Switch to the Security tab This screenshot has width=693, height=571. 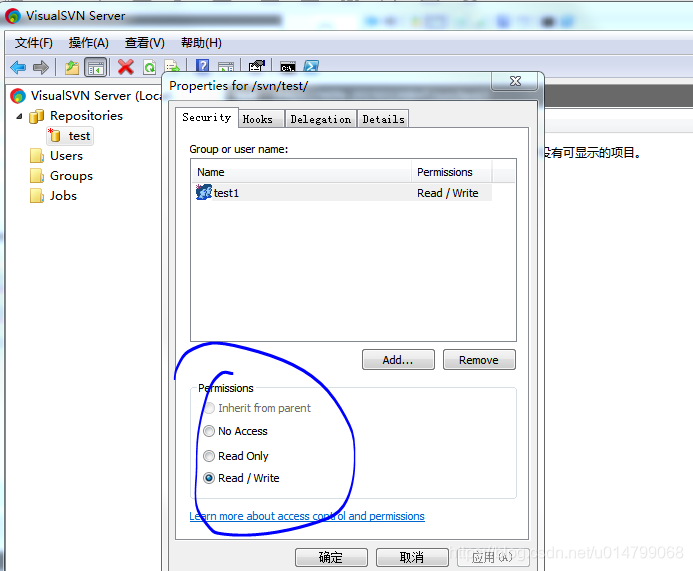point(207,118)
